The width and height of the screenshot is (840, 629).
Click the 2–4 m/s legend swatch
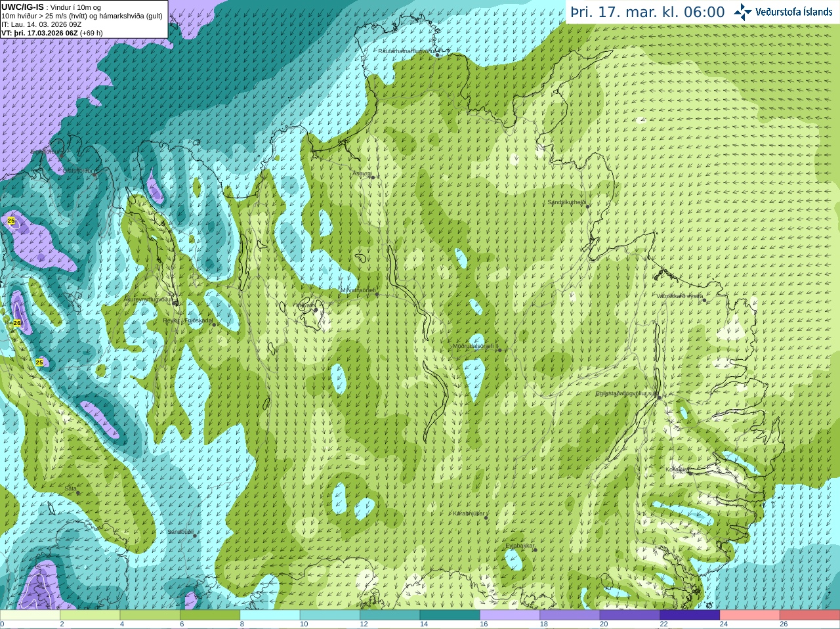coord(90,615)
